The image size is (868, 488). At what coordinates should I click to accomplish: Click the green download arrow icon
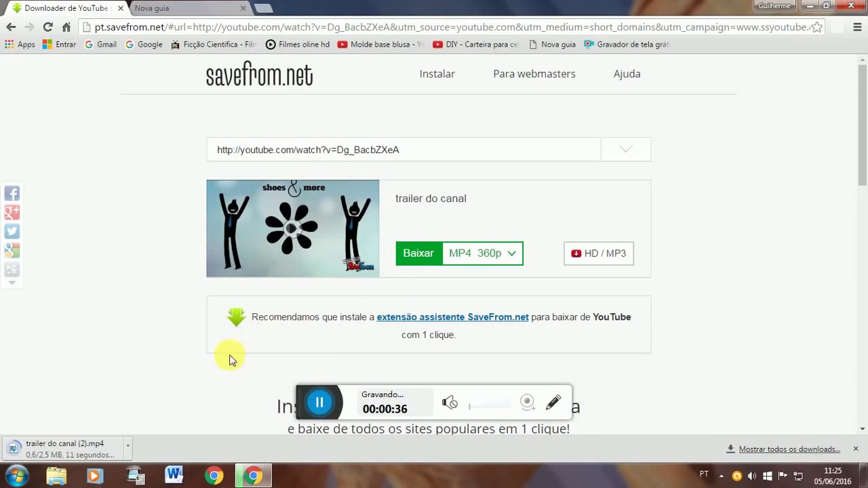[x=236, y=317]
